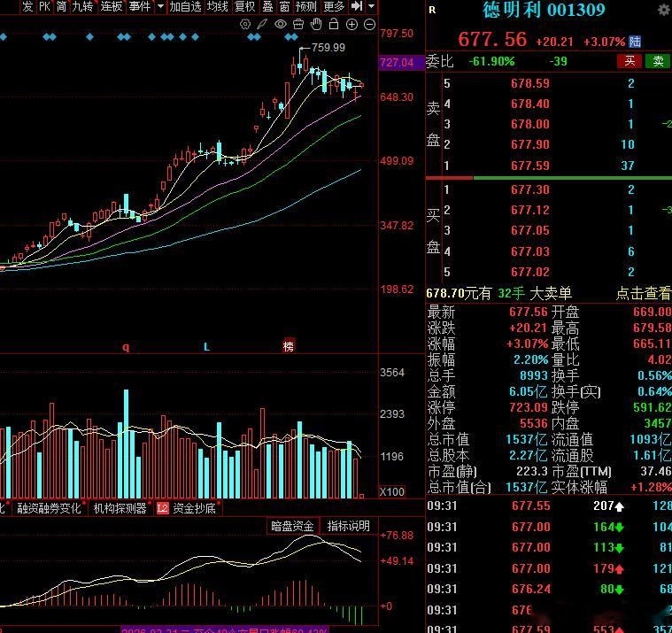Open the toolbox icon

click(298, 25)
